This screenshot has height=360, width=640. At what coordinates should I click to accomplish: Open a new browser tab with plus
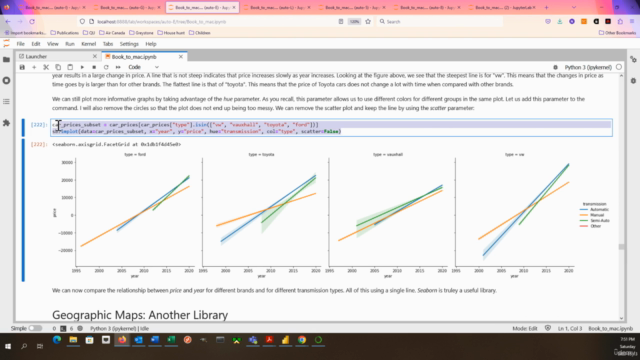pos(546,7)
